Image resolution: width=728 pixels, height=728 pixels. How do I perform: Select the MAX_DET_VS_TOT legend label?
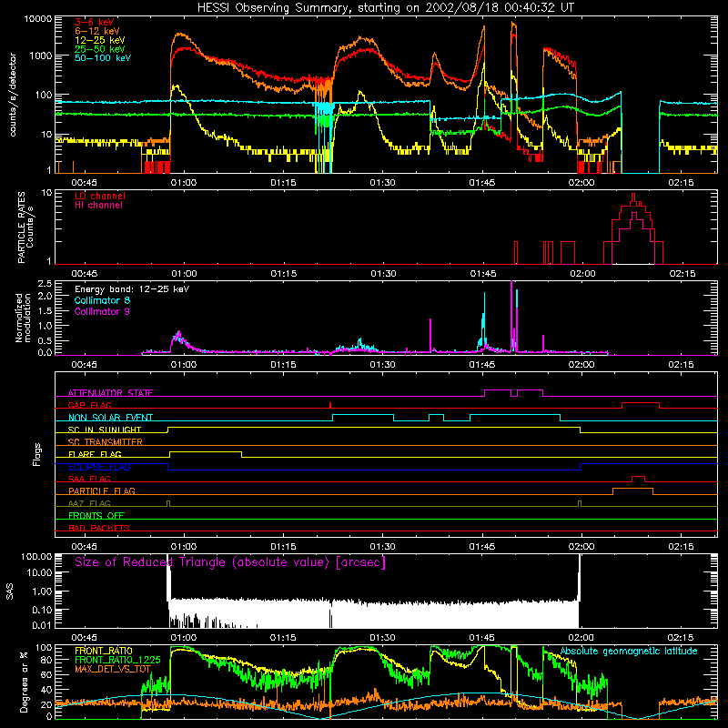coord(113,669)
